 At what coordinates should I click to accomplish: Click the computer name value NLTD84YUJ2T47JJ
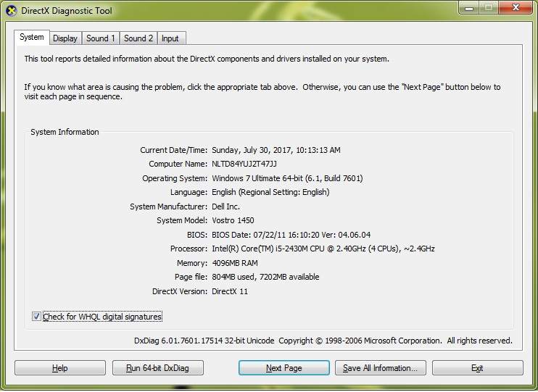click(x=244, y=164)
